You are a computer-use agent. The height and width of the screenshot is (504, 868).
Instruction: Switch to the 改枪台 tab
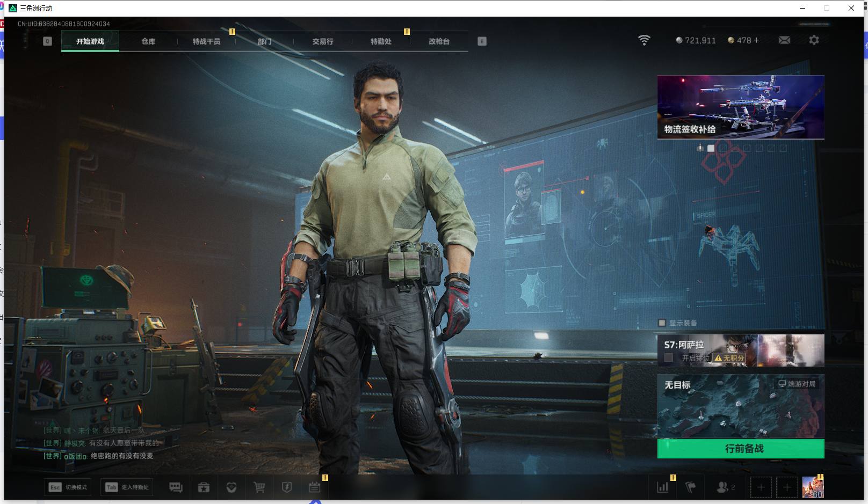[x=439, y=41]
